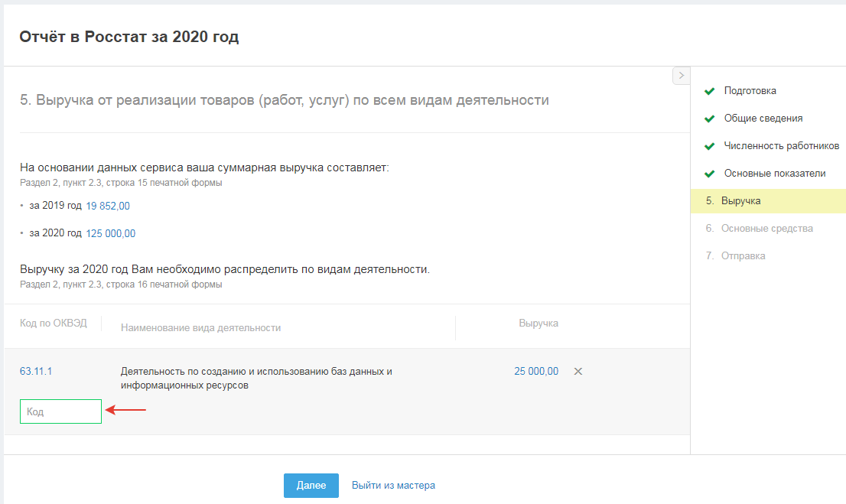Viewport: 846px width, 504px height.
Task: Click the text На основании данных сервиса
Action: (x=204, y=167)
